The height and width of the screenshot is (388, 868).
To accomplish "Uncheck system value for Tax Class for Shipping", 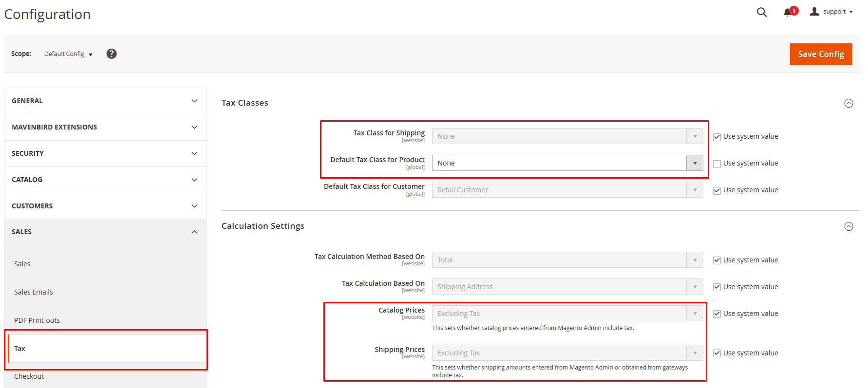I will click(x=717, y=137).
